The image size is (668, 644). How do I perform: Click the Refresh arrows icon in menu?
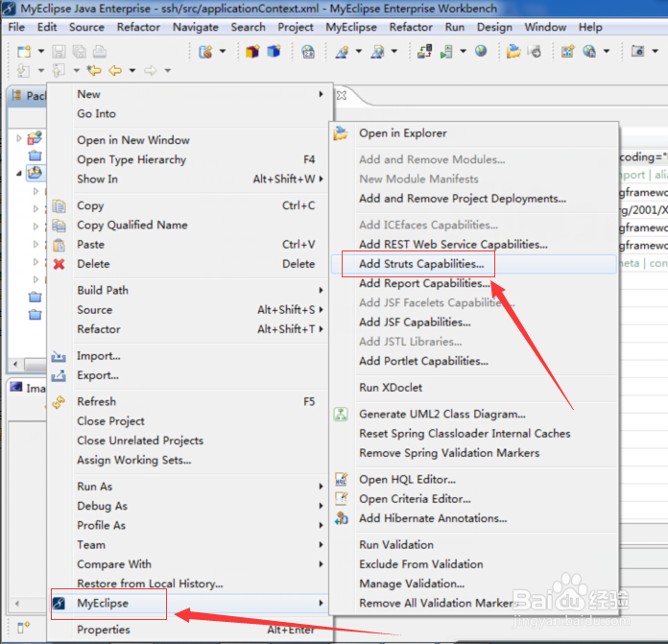pos(59,401)
